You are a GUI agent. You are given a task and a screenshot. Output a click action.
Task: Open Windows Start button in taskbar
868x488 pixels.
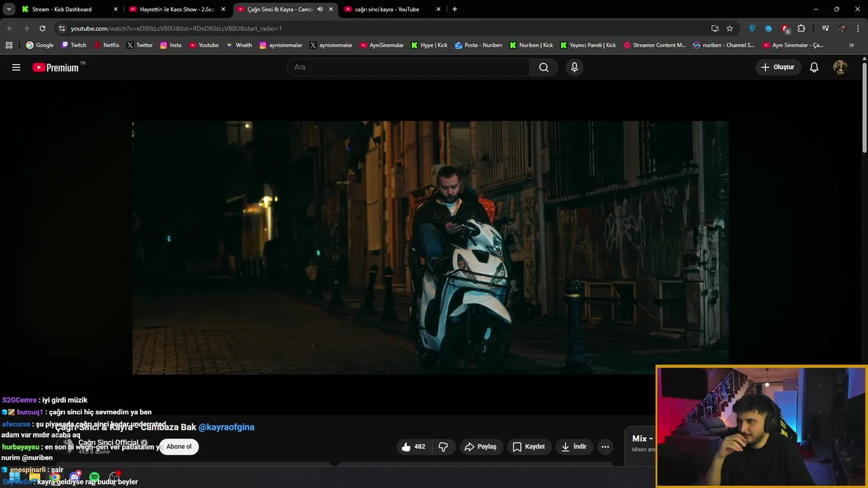click(x=15, y=478)
